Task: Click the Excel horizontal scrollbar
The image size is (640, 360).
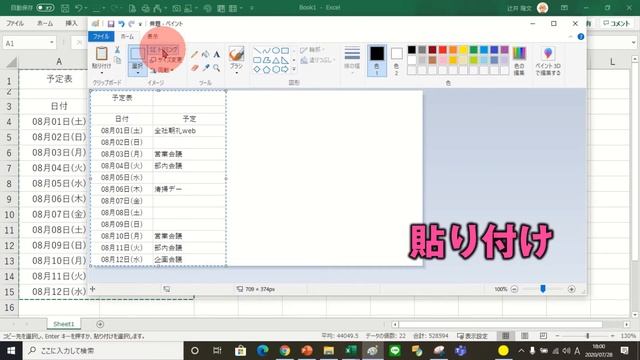Action: (500, 324)
